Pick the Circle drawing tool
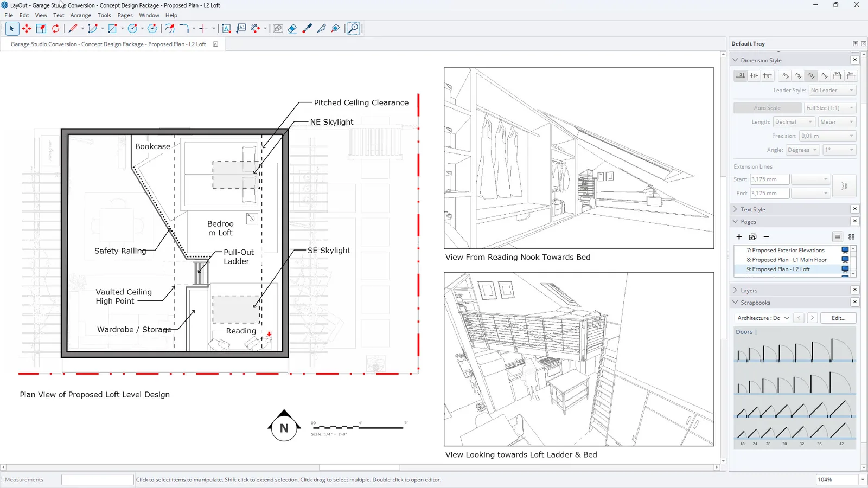The height and width of the screenshot is (488, 868). 132,29
